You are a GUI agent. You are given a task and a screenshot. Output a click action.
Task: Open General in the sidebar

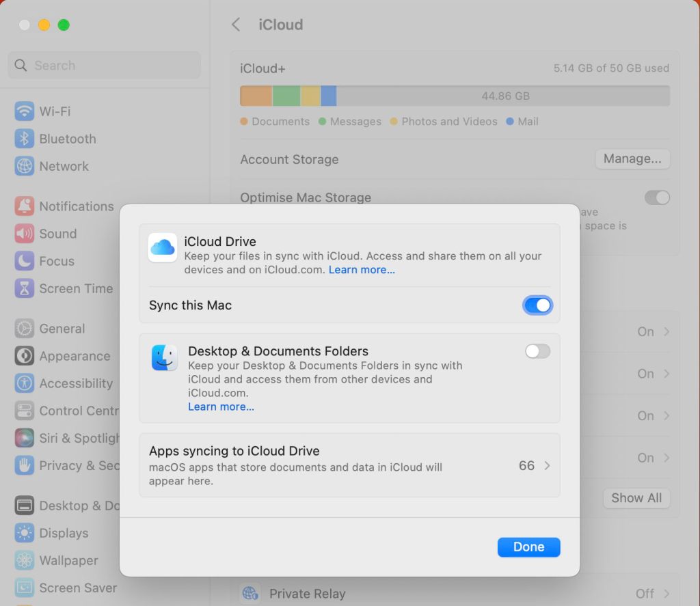62,329
